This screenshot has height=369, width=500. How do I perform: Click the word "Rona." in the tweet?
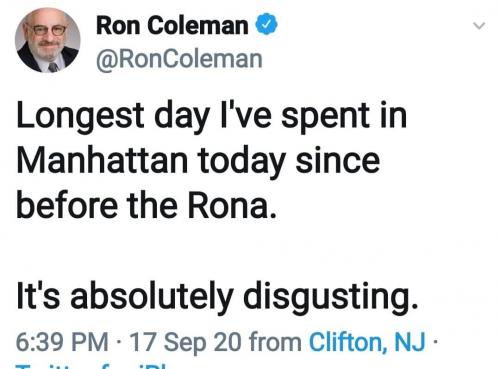click(x=232, y=205)
